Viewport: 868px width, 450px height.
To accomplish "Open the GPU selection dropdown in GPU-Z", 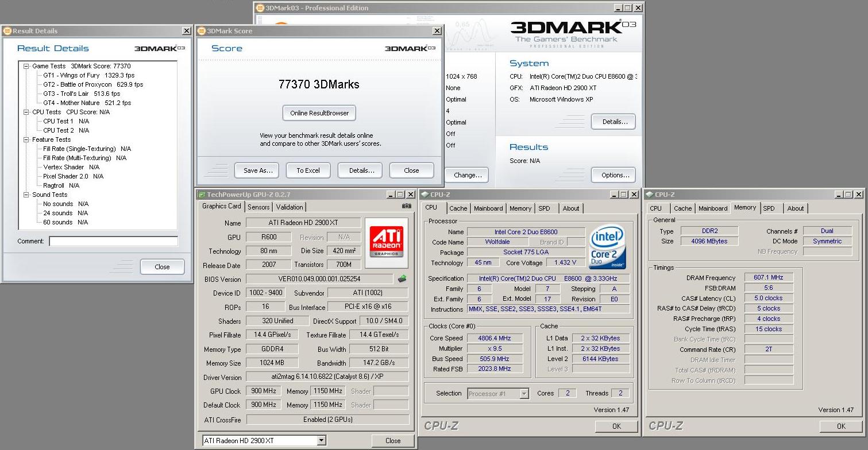I will click(x=321, y=441).
